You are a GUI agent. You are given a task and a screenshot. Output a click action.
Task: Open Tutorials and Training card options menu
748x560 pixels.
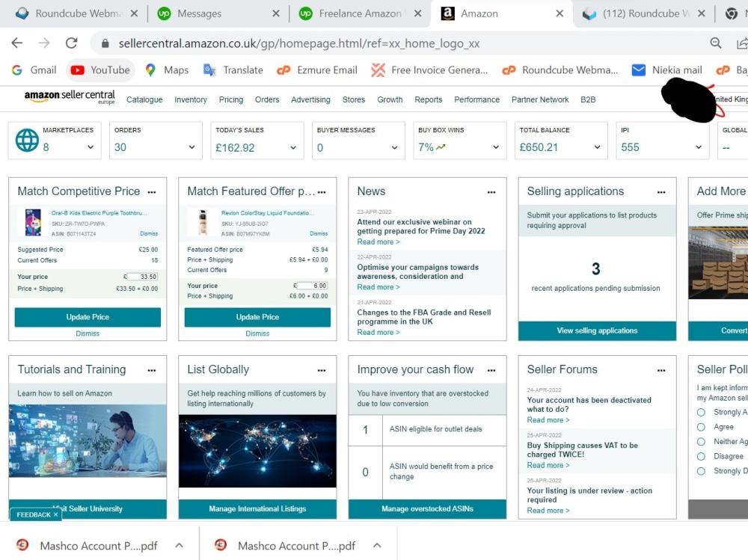(x=152, y=370)
